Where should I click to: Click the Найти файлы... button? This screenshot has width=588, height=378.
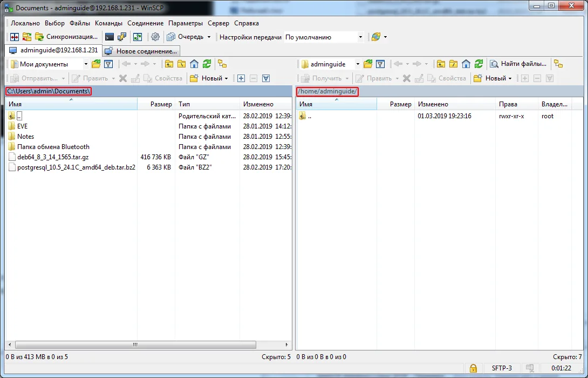coord(518,64)
